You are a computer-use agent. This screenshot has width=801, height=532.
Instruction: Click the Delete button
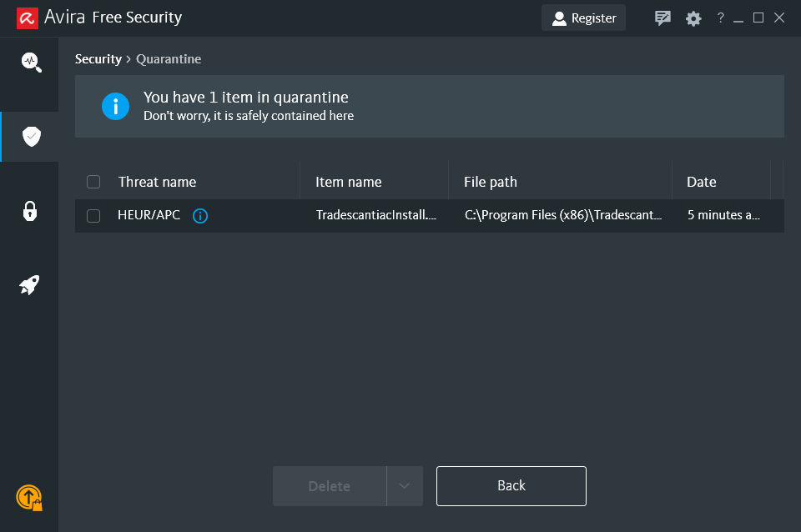point(330,486)
